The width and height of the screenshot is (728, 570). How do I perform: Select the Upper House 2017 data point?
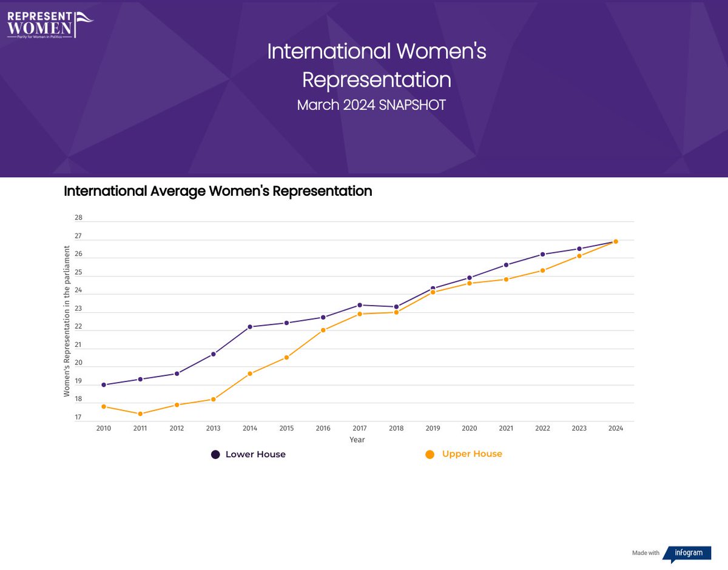(360, 313)
